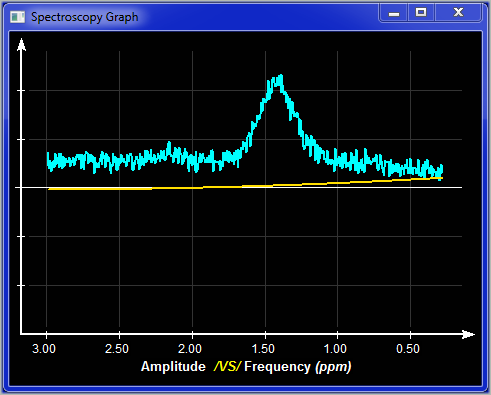Click the Spectroscopy Graph title bar text
Viewport: 491px width, 395px height.
[x=85, y=17]
